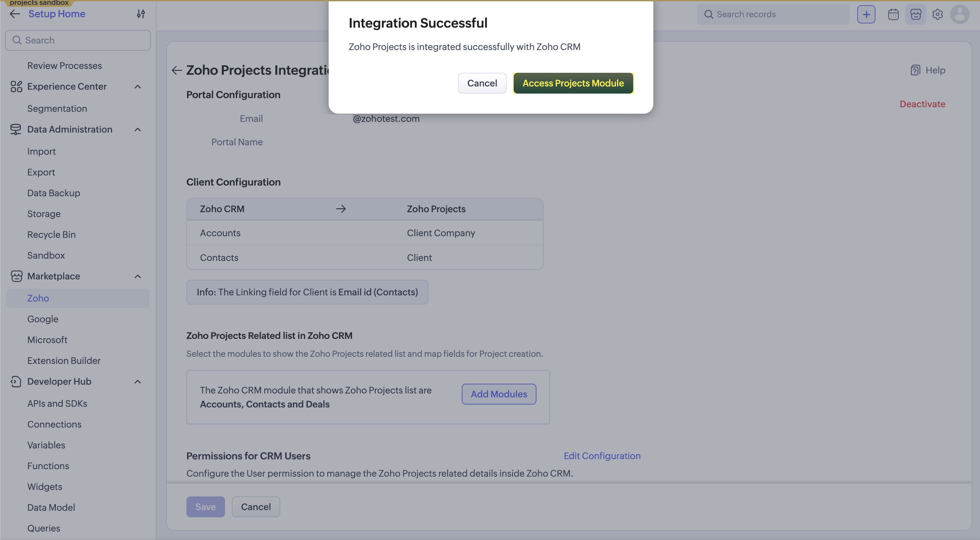Click the Experience Center section icon
Viewport: 980px width, 540px height.
coord(16,87)
